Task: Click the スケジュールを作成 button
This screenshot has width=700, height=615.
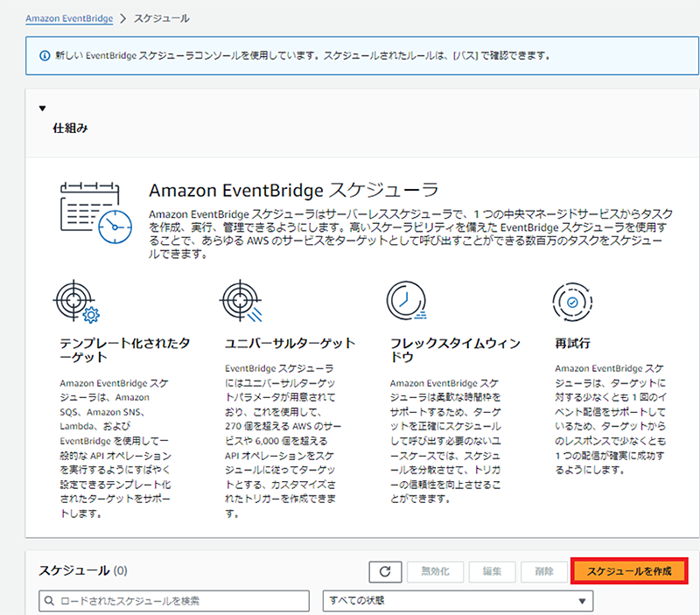Action: [x=629, y=571]
